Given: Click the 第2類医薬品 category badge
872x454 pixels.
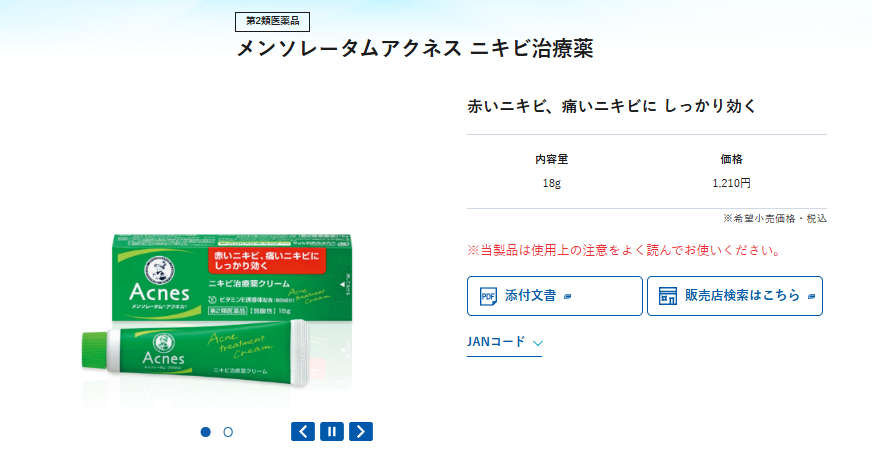Looking at the screenshot, I should point(272,22).
